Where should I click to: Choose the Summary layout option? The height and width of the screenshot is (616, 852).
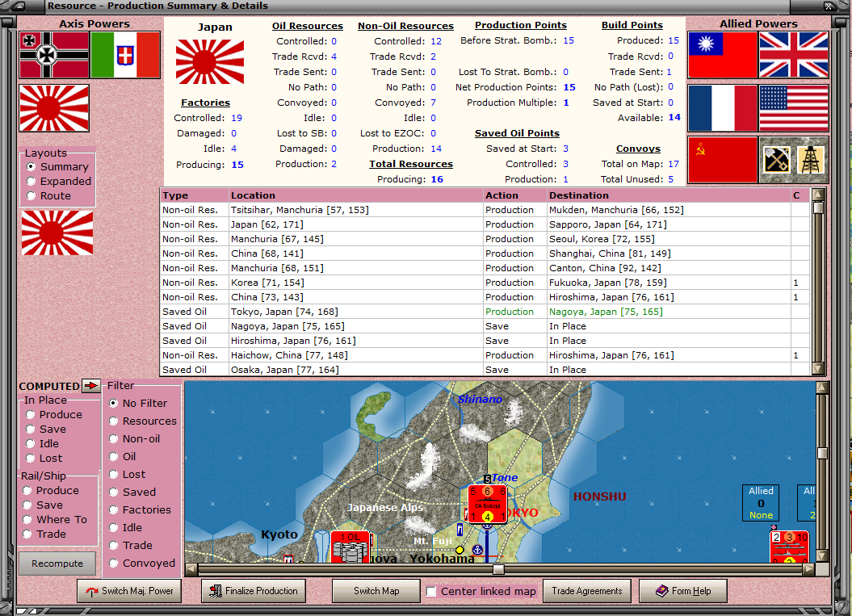tap(31, 167)
